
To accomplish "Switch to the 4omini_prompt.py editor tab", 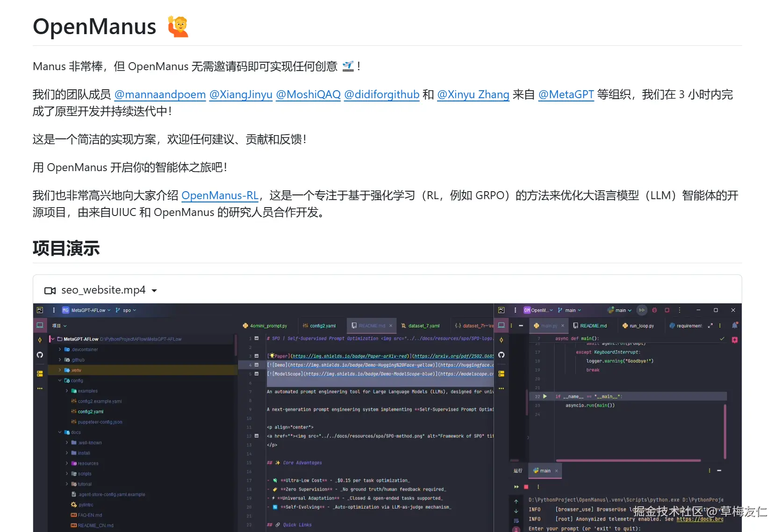I will click(265, 326).
